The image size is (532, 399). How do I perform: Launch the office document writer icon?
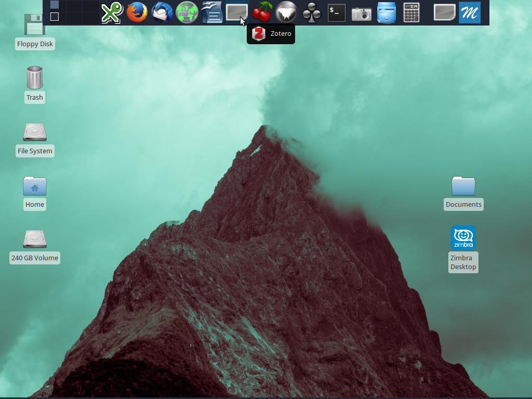(x=212, y=13)
